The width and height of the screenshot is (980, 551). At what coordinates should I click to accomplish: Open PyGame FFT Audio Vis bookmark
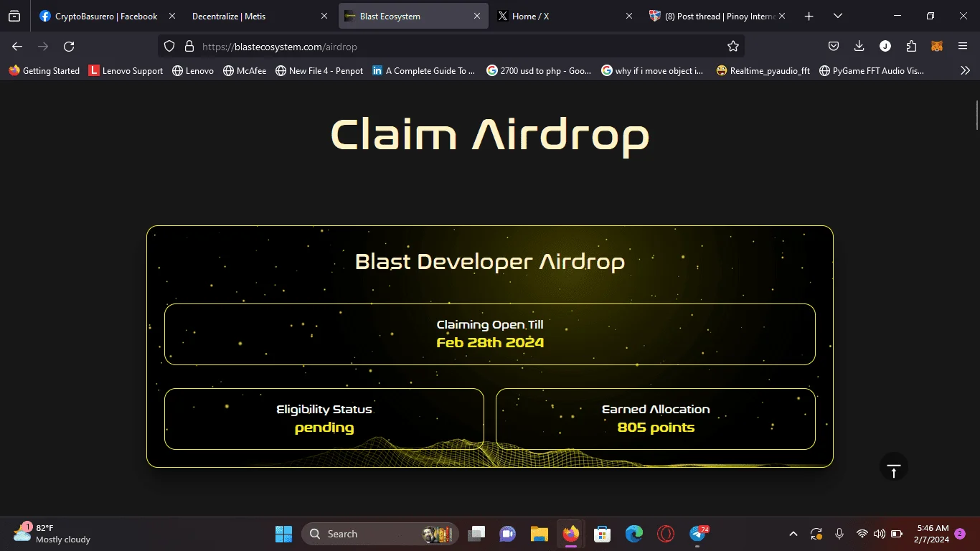tap(871, 70)
